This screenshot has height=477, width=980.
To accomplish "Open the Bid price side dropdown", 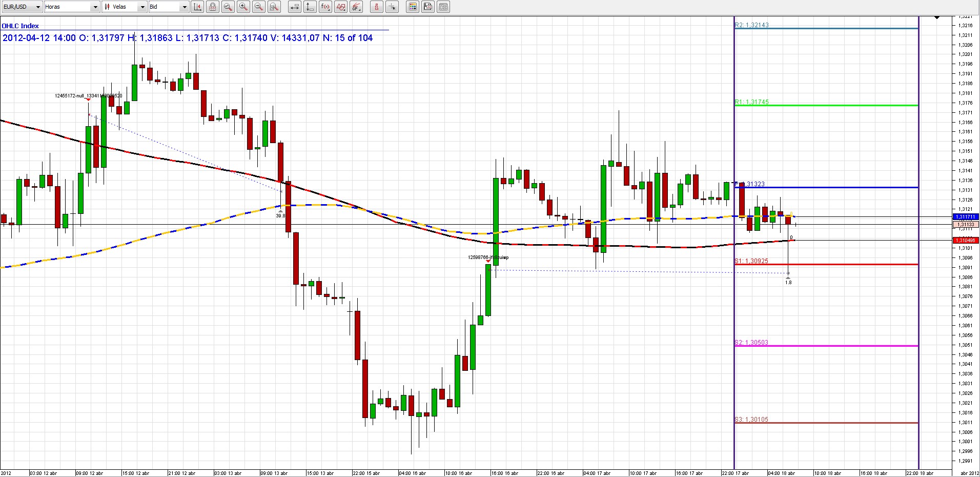I will click(x=168, y=7).
